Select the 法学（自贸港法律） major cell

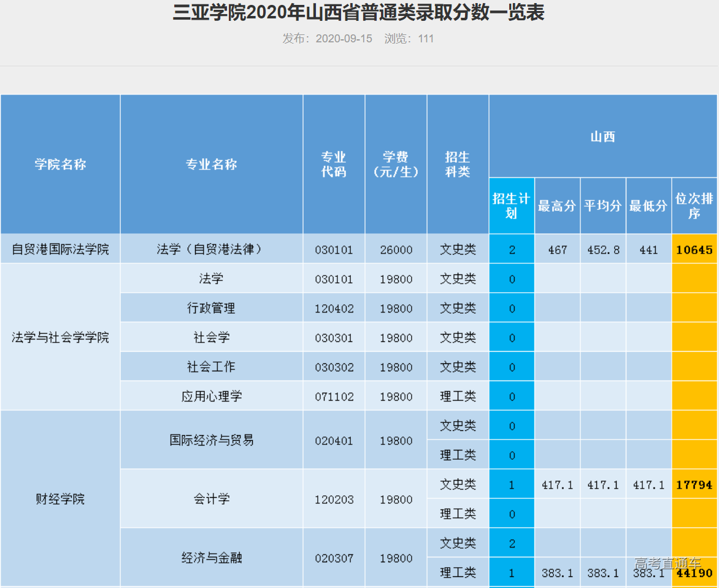(212, 249)
